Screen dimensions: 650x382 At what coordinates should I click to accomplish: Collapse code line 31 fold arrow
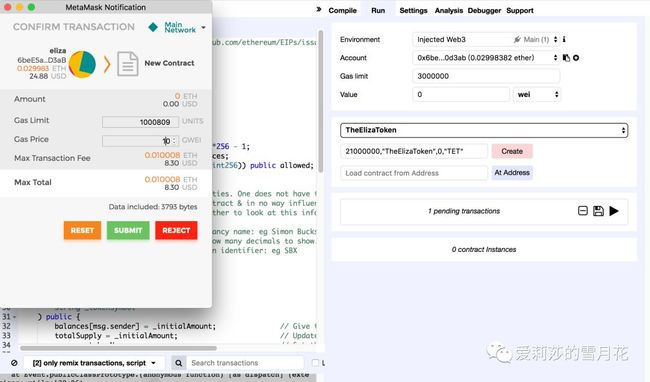pyautogui.click(x=15, y=317)
